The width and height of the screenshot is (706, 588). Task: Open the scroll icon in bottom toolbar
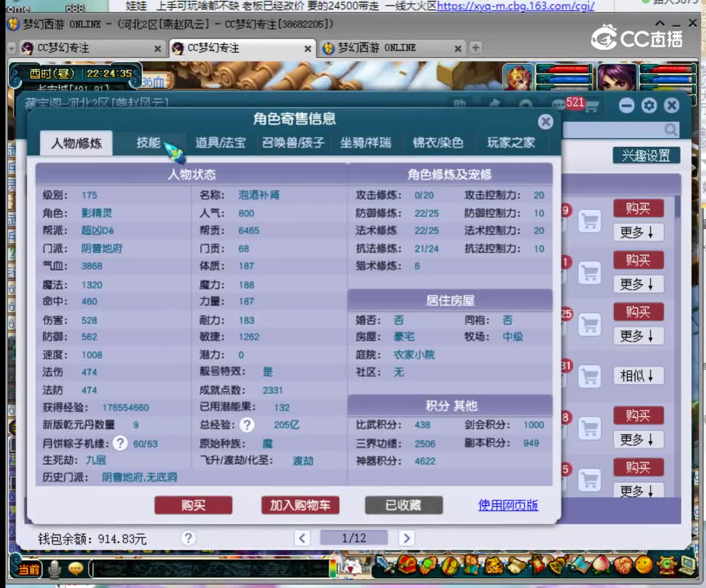click(516, 565)
